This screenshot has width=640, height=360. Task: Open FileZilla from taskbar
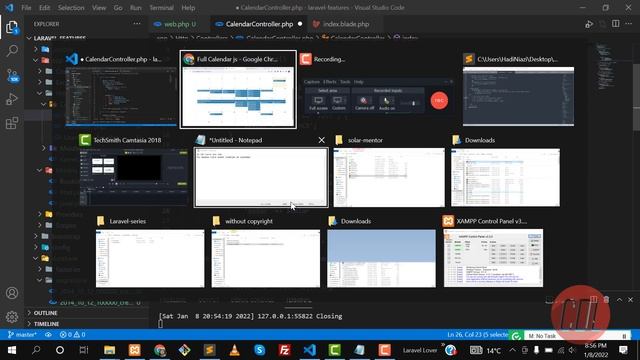(284, 350)
